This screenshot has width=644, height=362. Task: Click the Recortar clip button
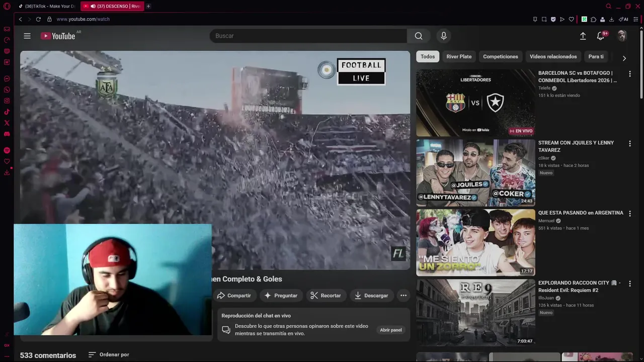(x=326, y=296)
